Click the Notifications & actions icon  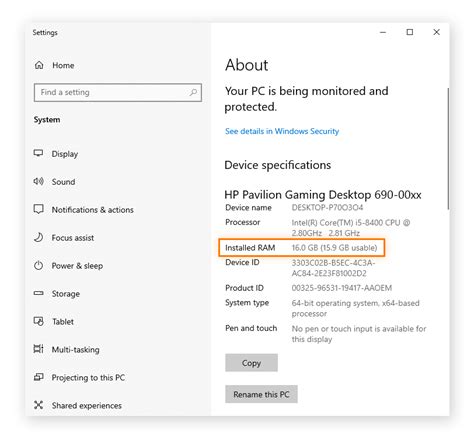pos(38,209)
